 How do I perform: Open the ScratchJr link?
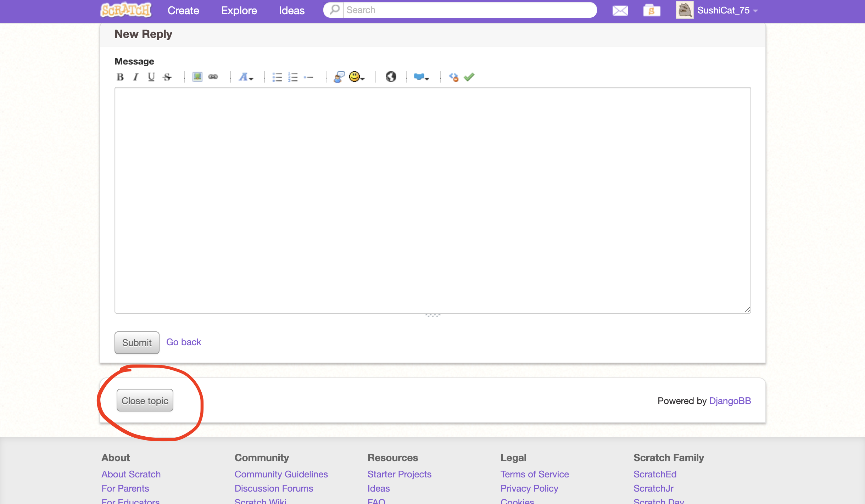[x=653, y=488]
